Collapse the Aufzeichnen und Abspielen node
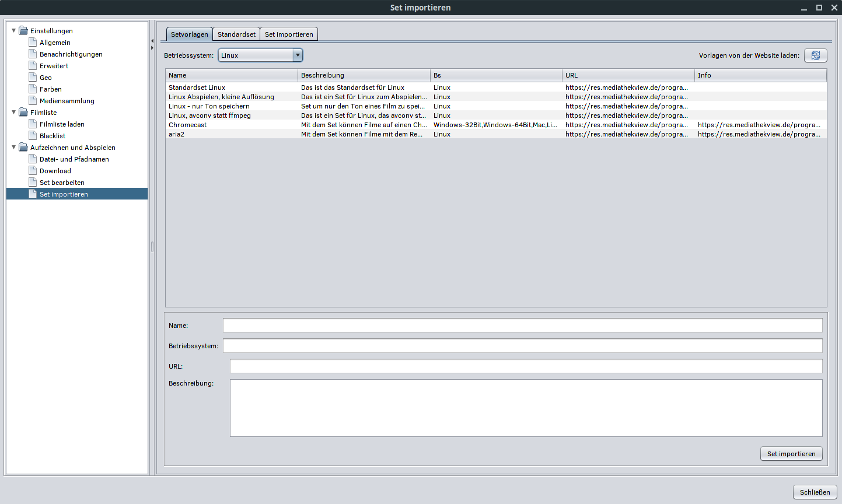 (14, 147)
